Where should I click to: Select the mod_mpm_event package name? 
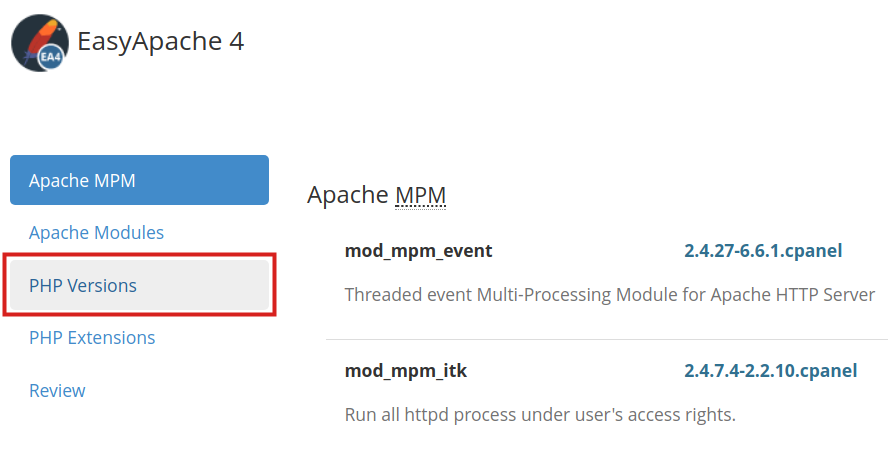click(x=418, y=251)
